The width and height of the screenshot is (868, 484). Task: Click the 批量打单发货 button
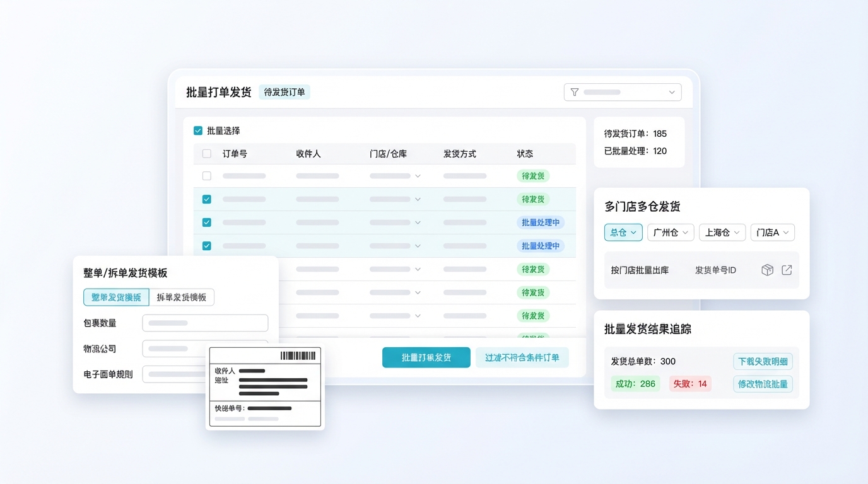(426, 357)
